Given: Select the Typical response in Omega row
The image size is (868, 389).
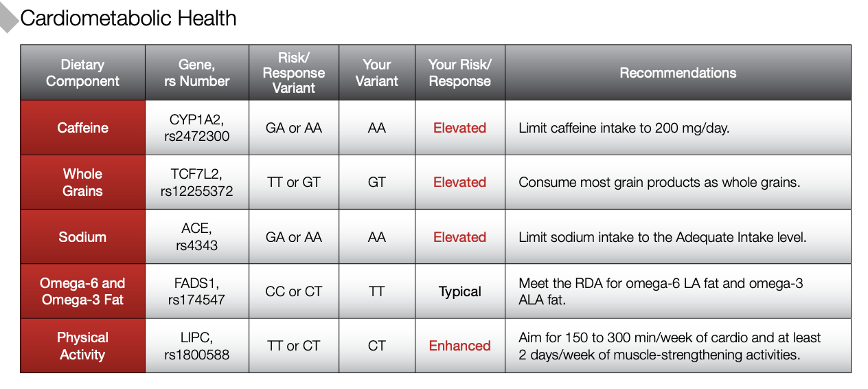Looking at the screenshot, I should pos(460,291).
